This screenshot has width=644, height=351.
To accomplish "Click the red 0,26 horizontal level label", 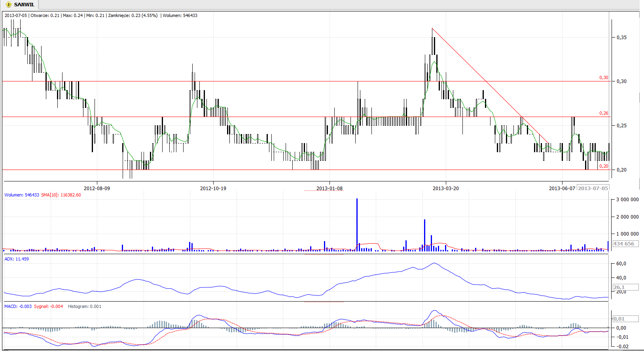I will (x=604, y=113).
